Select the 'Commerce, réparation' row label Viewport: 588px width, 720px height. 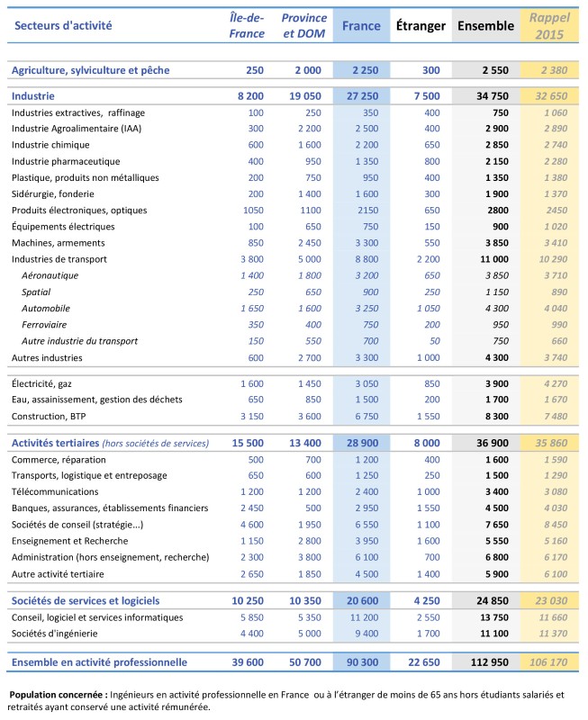point(59,460)
